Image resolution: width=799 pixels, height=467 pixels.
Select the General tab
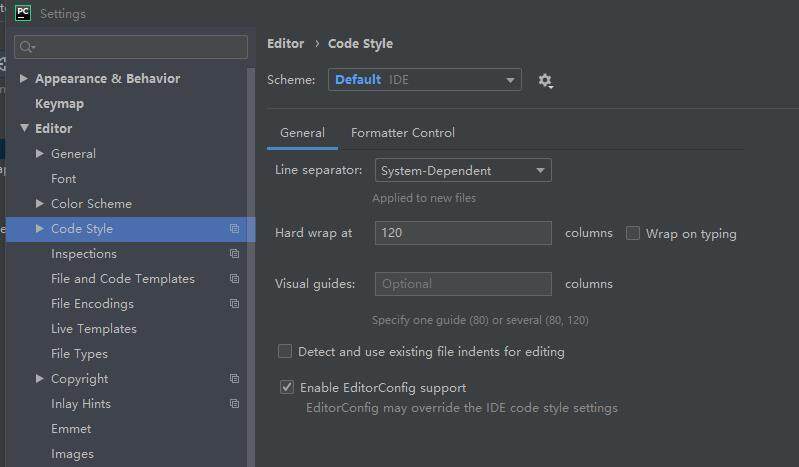tap(302, 133)
